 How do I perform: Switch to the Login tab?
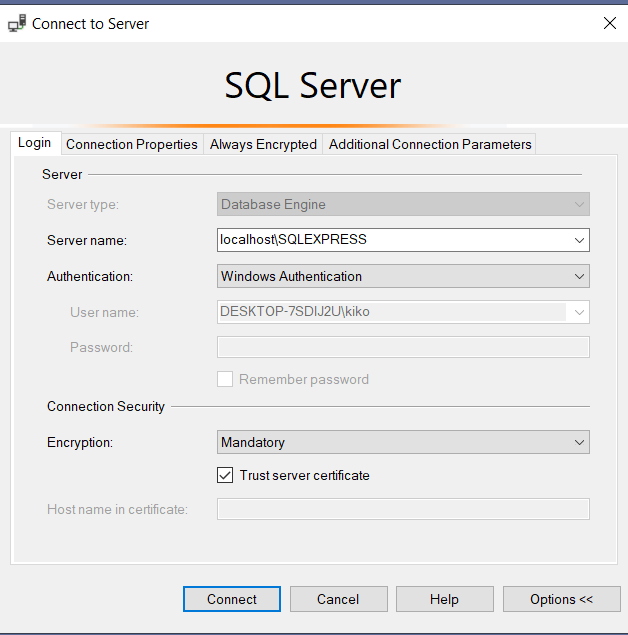35,143
